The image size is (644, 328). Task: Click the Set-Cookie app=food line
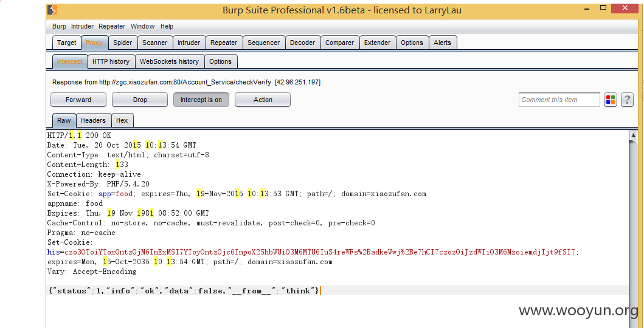237,194
